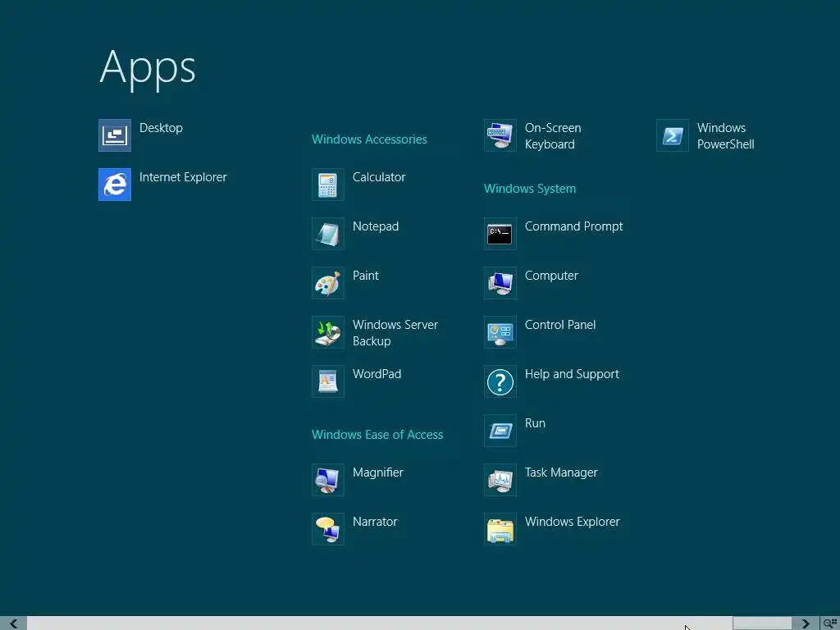Click the 'Internet Explorer' label text
Image resolution: width=840 pixels, height=630 pixels.
click(183, 177)
